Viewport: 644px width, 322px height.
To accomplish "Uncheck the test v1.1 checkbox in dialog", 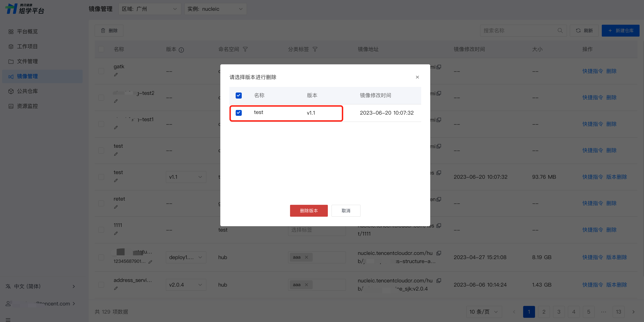I will coord(238,113).
